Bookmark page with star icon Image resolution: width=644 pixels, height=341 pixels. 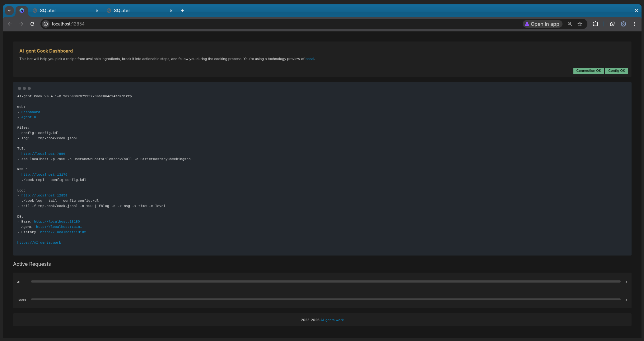pos(580,24)
